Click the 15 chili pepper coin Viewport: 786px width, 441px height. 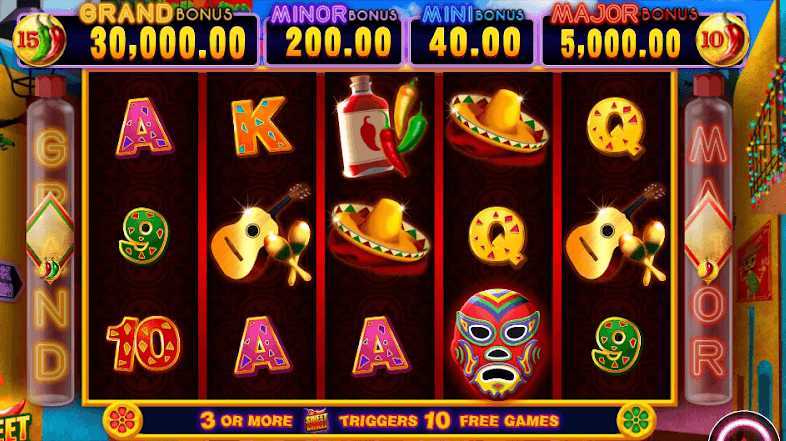click(40, 40)
